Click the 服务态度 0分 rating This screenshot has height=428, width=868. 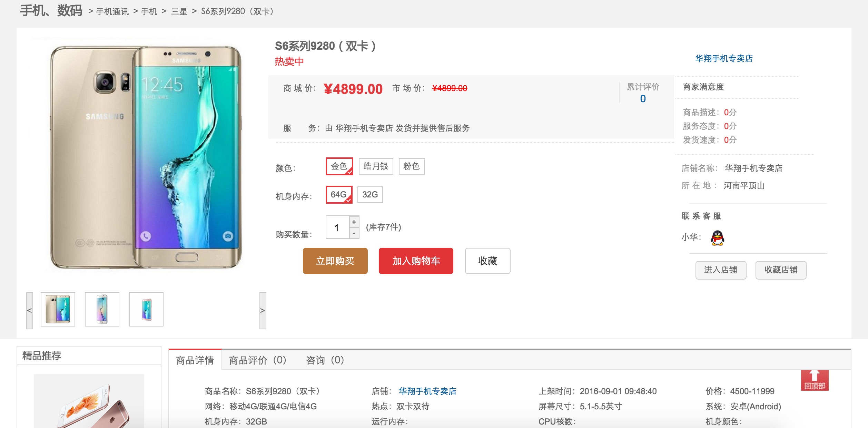pos(710,126)
